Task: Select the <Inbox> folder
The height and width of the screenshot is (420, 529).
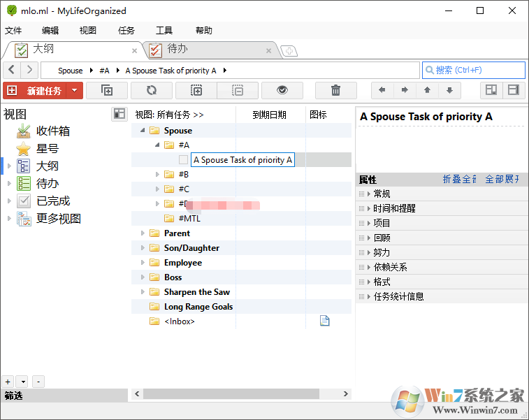Action: pos(179,321)
